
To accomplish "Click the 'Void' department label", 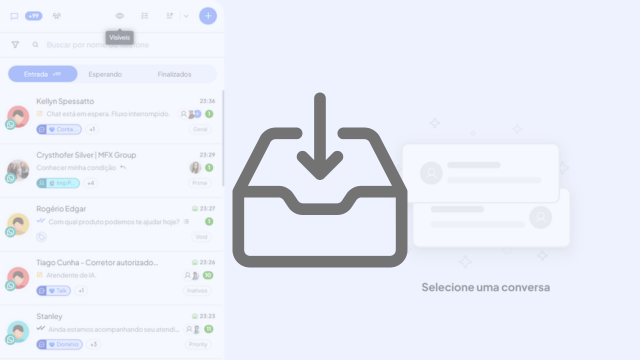I will click(x=201, y=237).
